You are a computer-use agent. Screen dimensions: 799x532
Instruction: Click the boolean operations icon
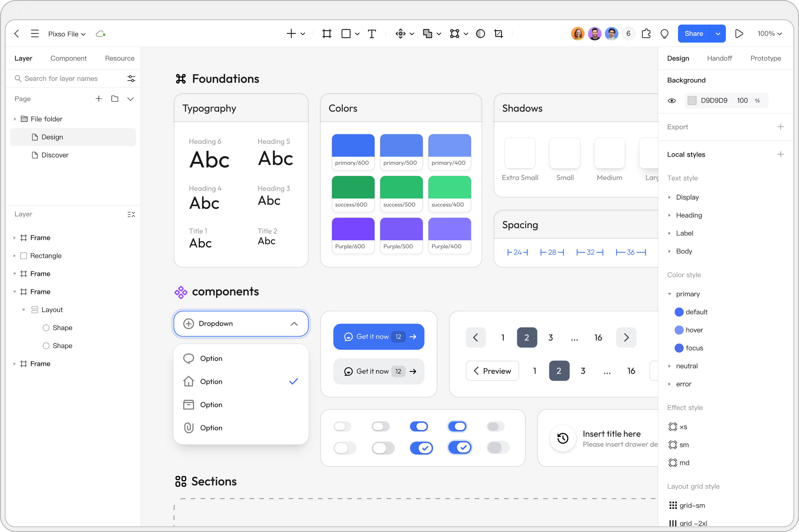(x=427, y=33)
